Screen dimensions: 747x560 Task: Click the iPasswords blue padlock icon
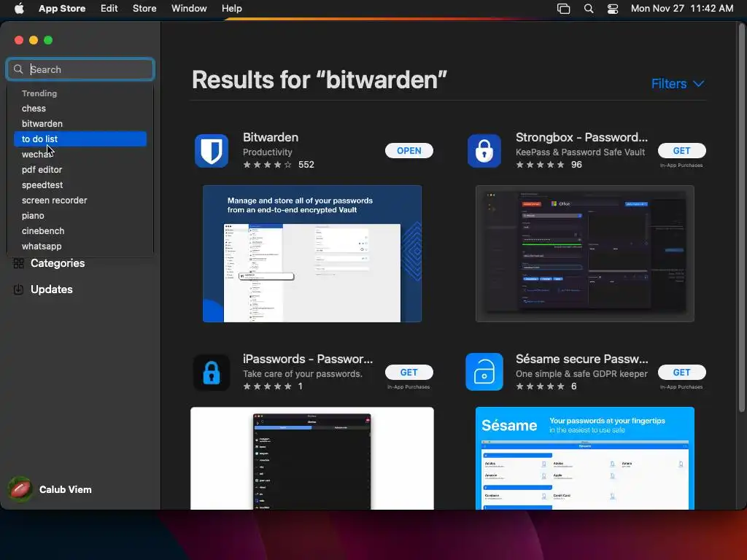point(212,373)
